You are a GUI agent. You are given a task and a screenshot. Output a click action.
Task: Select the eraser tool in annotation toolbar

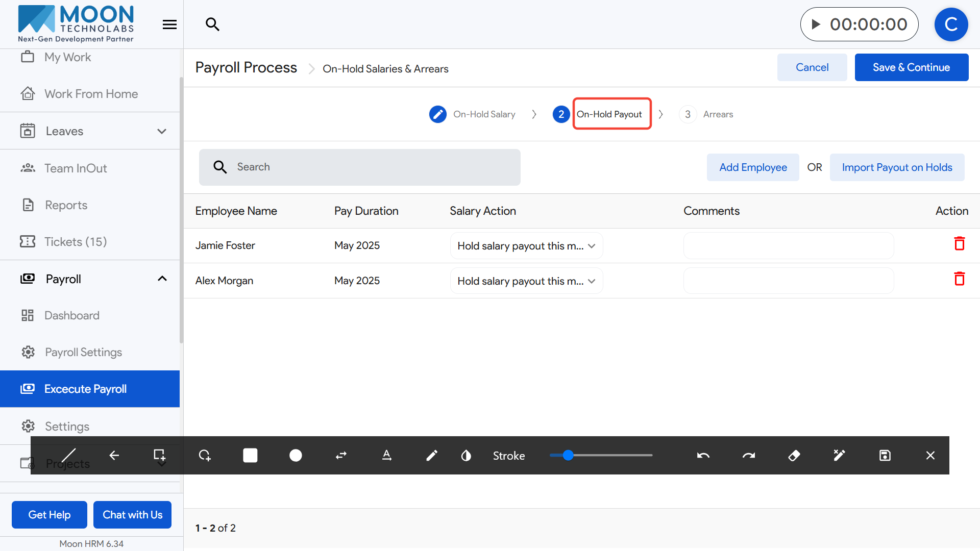(x=794, y=456)
